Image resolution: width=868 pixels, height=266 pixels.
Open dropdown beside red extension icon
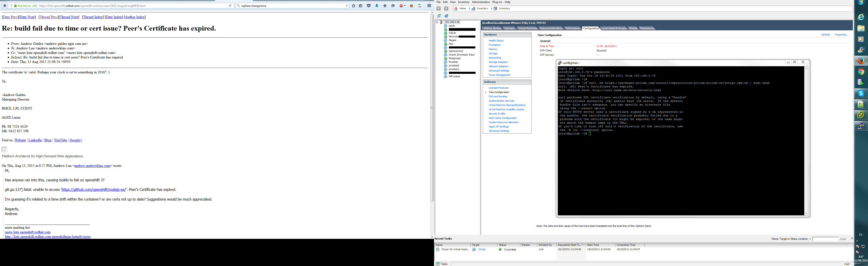tap(405, 6)
